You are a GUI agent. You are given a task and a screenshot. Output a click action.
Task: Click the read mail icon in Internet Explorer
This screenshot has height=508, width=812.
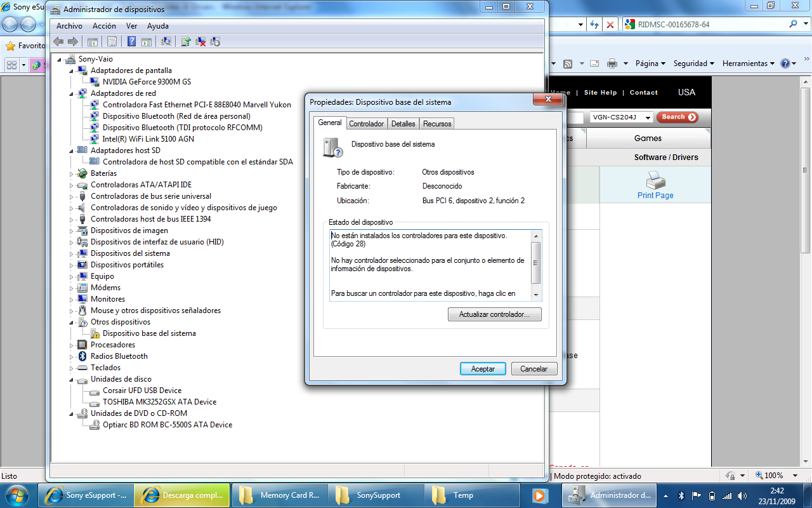pyautogui.click(x=594, y=63)
